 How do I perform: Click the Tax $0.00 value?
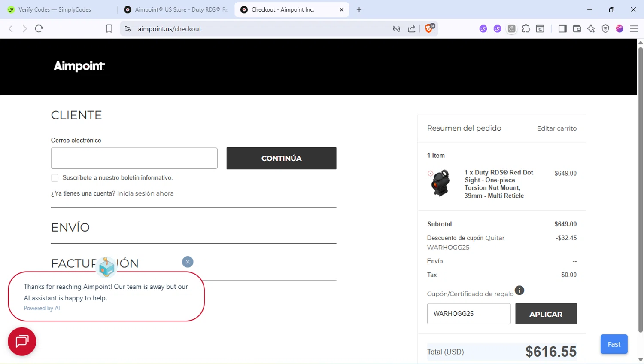pos(569,275)
